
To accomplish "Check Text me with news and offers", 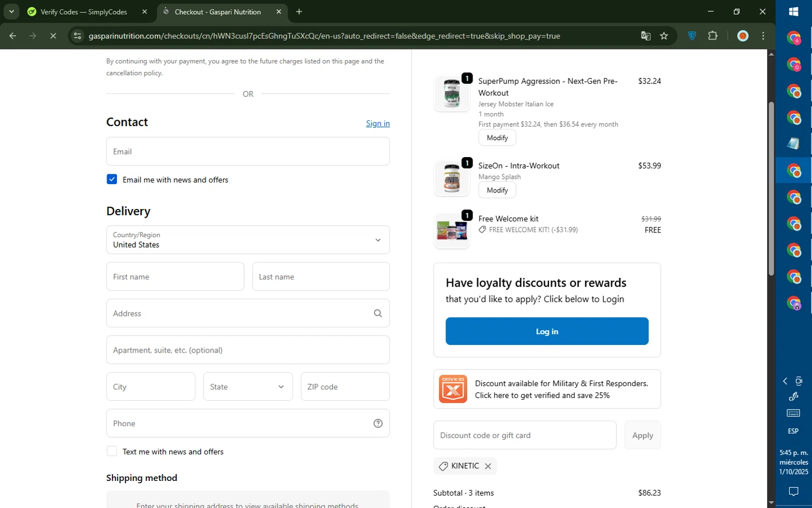I will (112, 451).
